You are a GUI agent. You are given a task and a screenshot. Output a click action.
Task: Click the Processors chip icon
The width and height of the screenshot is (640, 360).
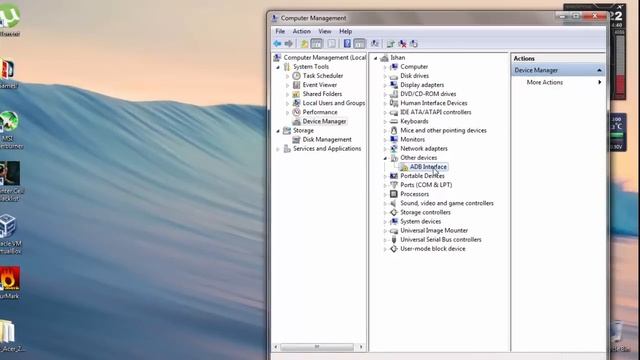393,194
